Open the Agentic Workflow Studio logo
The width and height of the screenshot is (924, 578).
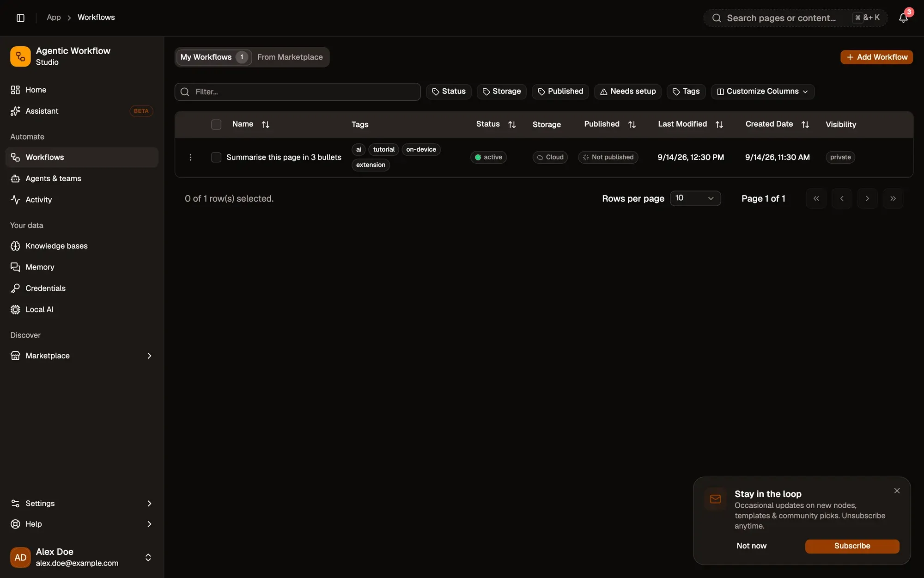click(x=20, y=56)
